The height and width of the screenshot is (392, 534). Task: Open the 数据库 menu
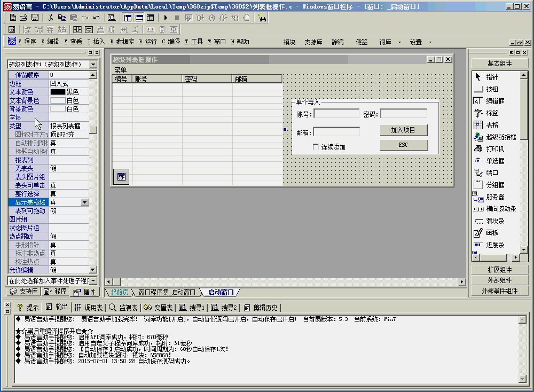tap(122, 42)
